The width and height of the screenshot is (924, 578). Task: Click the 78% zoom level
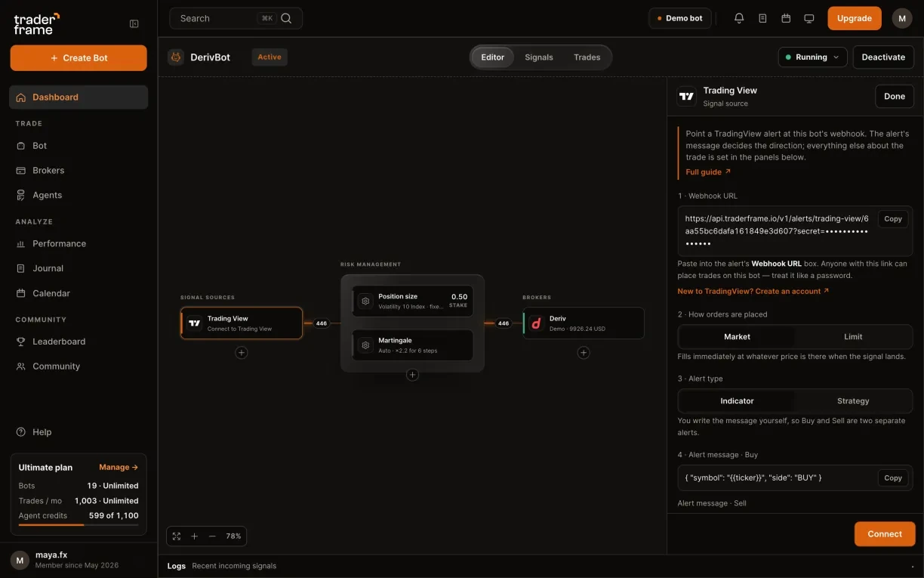[x=233, y=536]
